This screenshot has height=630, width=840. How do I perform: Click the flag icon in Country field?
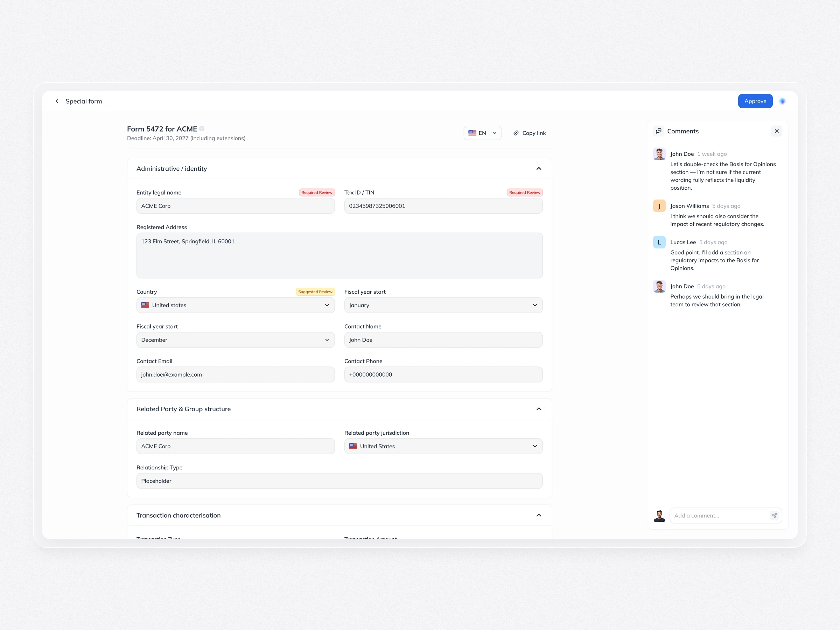click(145, 305)
